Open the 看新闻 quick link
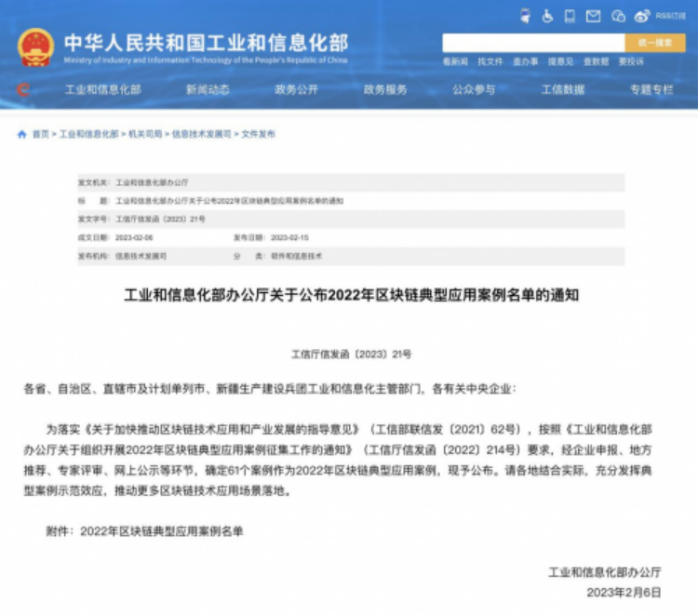Screen dimensions: 698x616 pos(455,61)
